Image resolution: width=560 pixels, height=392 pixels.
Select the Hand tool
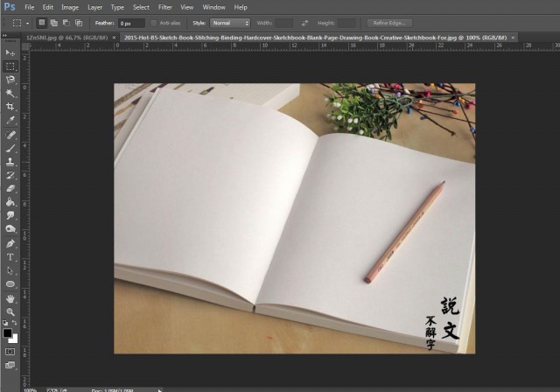(x=10, y=298)
